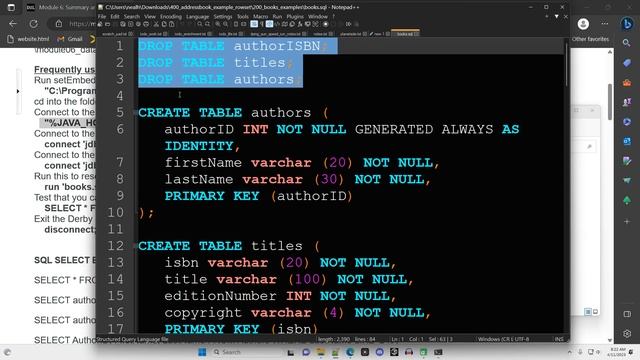
Task: Click Windows (CR LF) line ending in status bar
Action: coord(496,339)
